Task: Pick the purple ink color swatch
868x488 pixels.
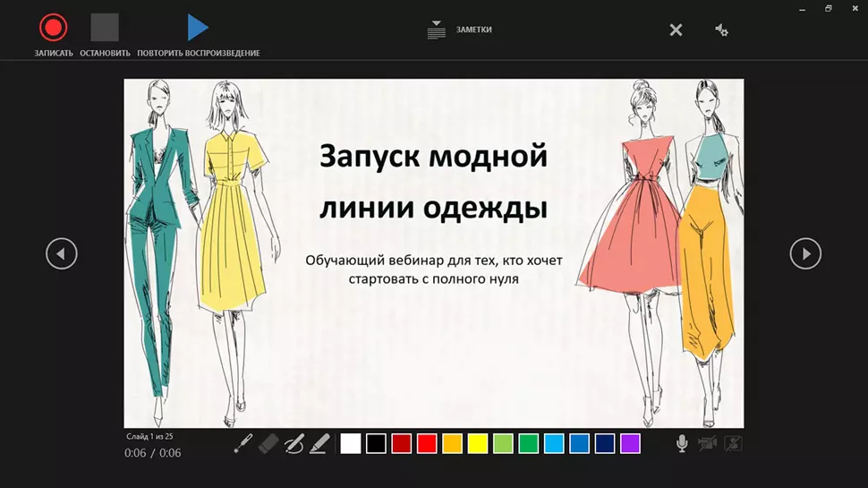Action: click(x=631, y=443)
